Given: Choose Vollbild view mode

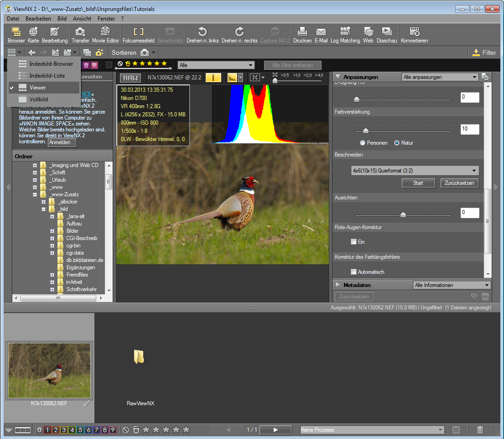Looking at the screenshot, I should [44, 99].
